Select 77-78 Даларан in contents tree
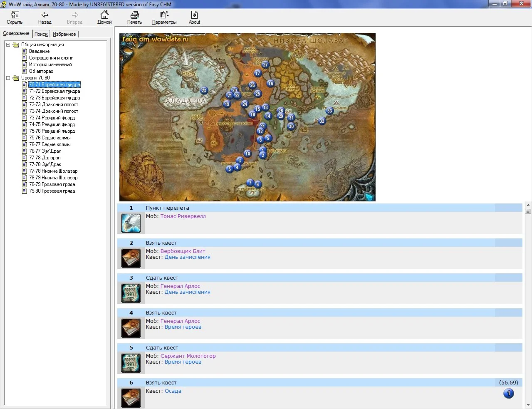The image size is (532, 409). pyautogui.click(x=45, y=158)
